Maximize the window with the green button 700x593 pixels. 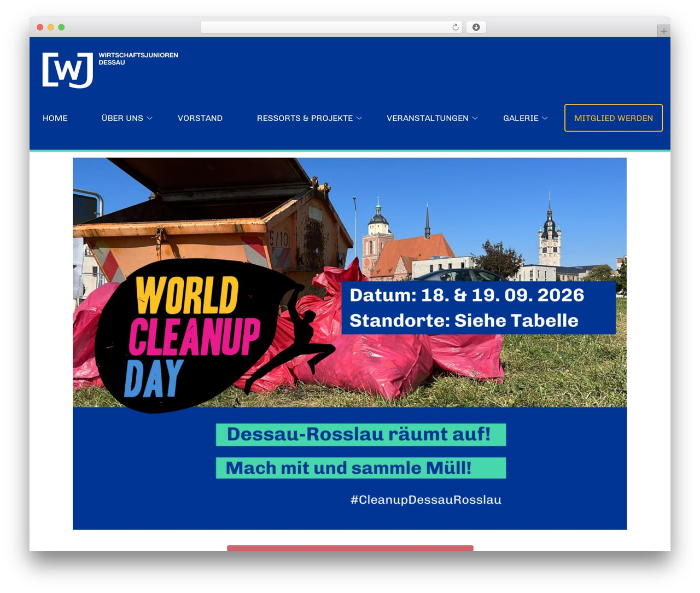coord(61,27)
